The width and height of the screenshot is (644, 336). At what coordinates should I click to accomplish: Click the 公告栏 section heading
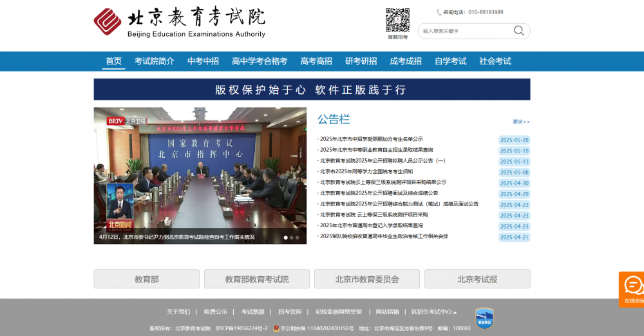(334, 119)
